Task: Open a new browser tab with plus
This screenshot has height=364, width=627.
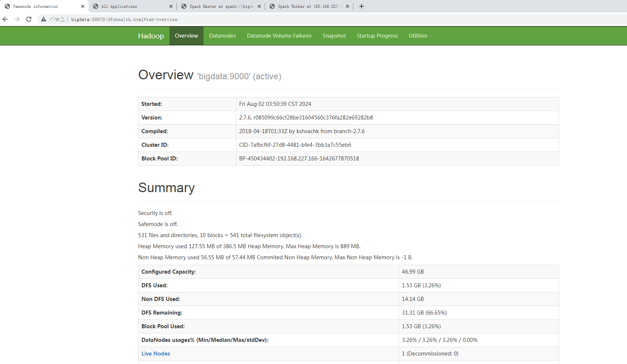Action: (x=362, y=6)
